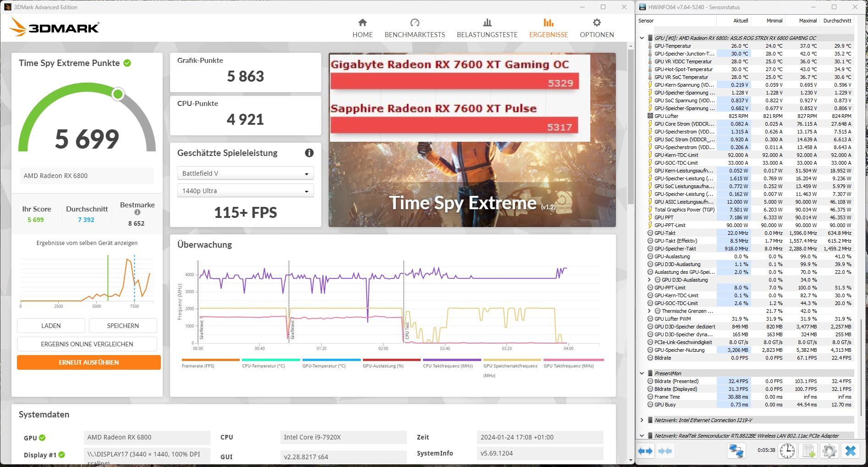Viewport: 868px width, 467px height.
Task: Expand the GPU D3D-Auslastung subgroup
Action: point(649,280)
